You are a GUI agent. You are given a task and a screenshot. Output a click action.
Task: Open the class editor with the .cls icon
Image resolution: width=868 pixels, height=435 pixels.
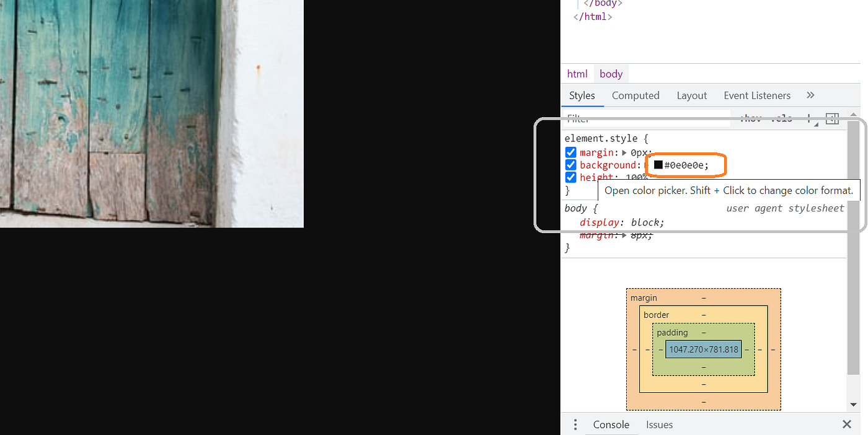point(781,118)
